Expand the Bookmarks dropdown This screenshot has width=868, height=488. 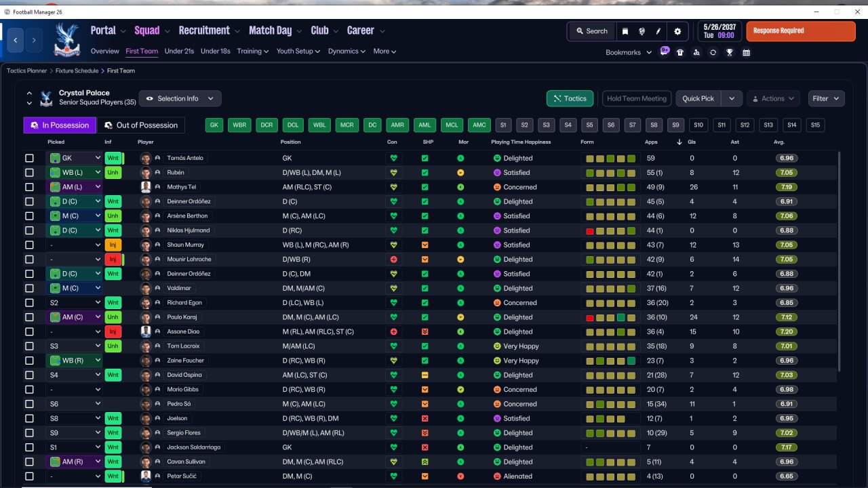(629, 52)
